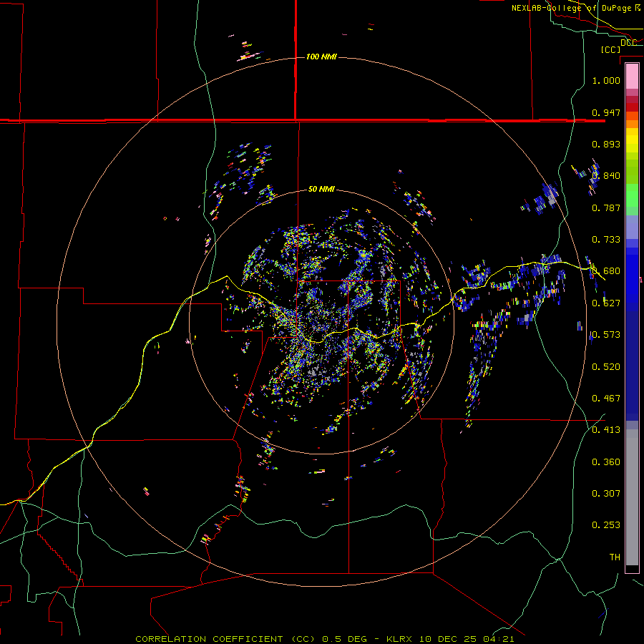Click the 04:21 timestamp in caption
This screenshot has height=644, width=644.
tap(498, 639)
